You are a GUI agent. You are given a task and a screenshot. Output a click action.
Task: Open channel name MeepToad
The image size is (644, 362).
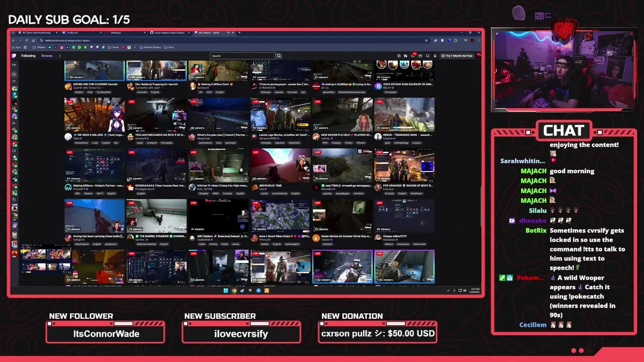click(x=204, y=139)
